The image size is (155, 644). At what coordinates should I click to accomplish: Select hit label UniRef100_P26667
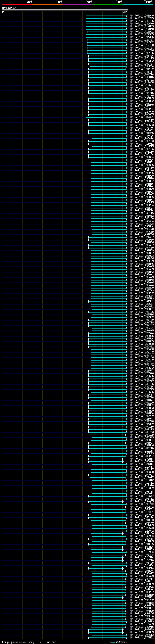click(142, 304)
